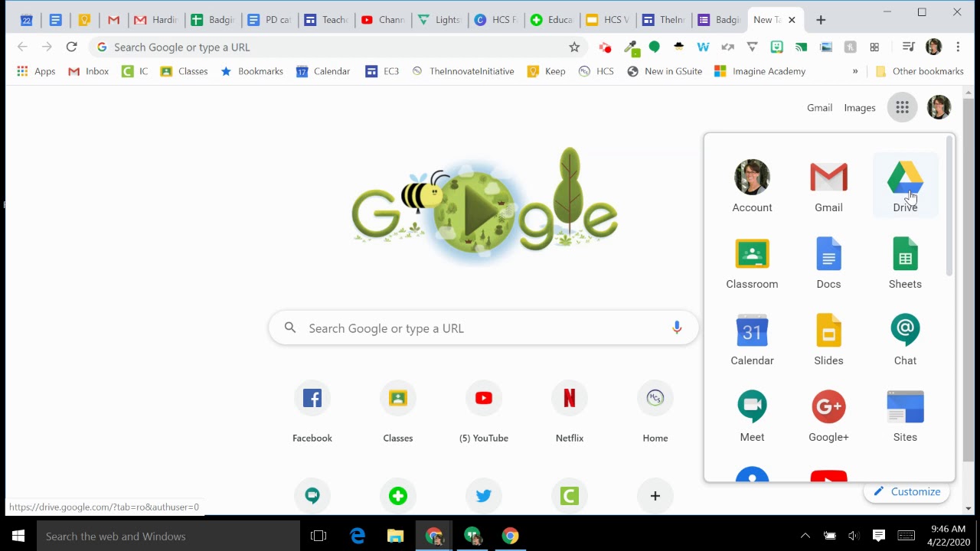The height and width of the screenshot is (551, 980).
Task: Click the Gmail link on the page
Action: (819, 108)
